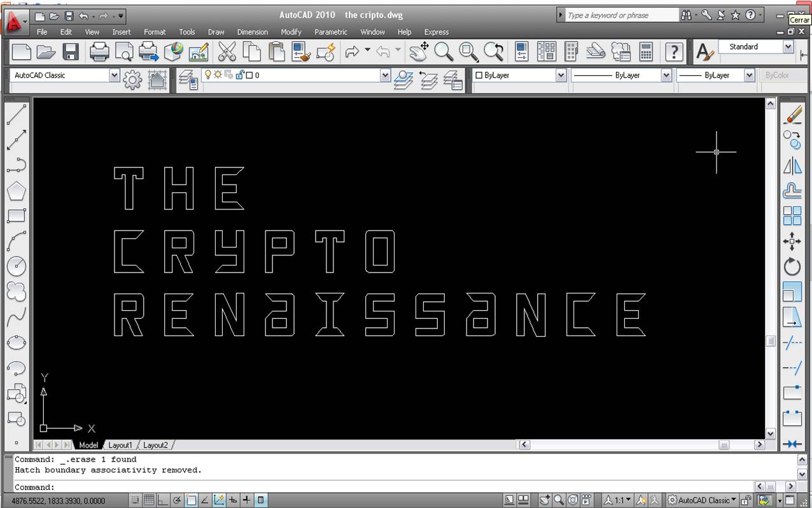Click the Paste clipboard icon
Image resolution: width=812 pixels, height=508 pixels.
[276, 52]
